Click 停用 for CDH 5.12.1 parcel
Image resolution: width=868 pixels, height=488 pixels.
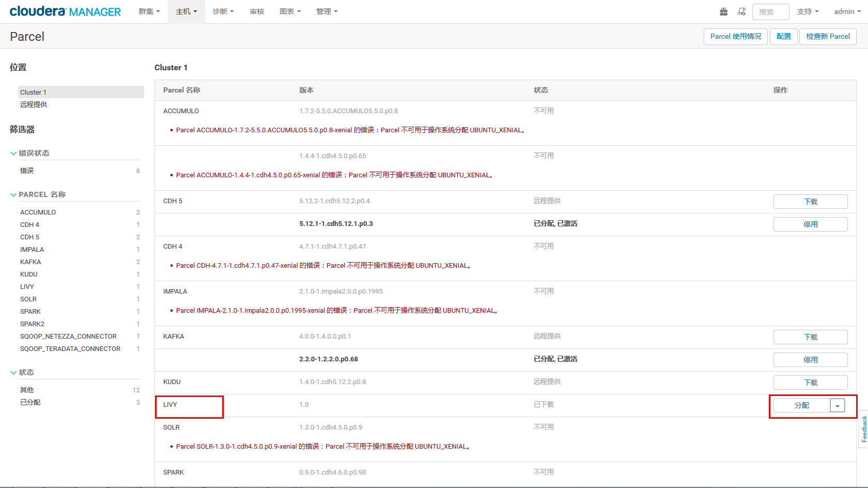pyautogui.click(x=810, y=224)
